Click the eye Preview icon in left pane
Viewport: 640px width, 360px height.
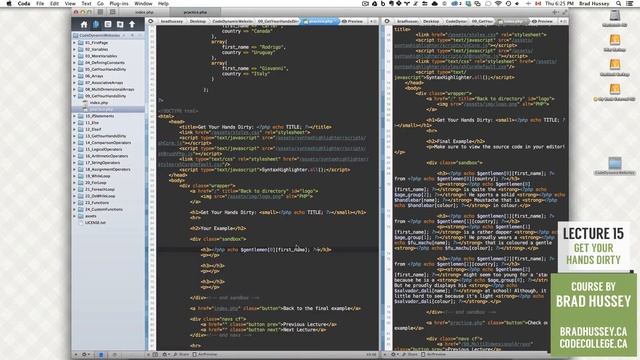[344, 21]
